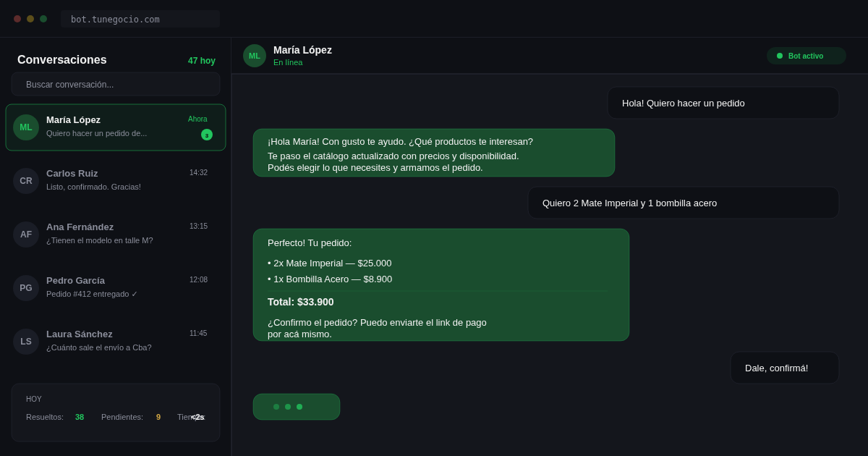Click Ana Fernández's AF avatar icon

(x=26, y=235)
